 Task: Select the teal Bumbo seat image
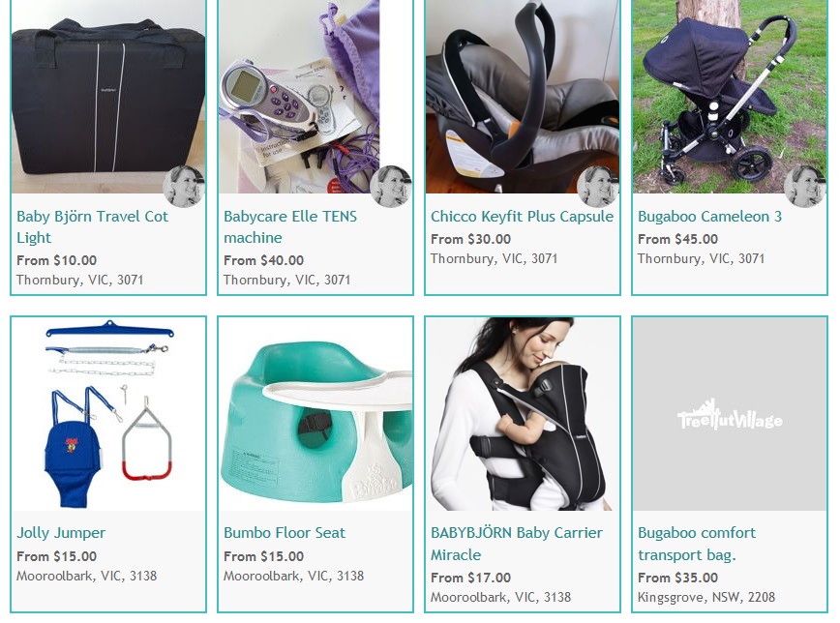[x=315, y=414]
